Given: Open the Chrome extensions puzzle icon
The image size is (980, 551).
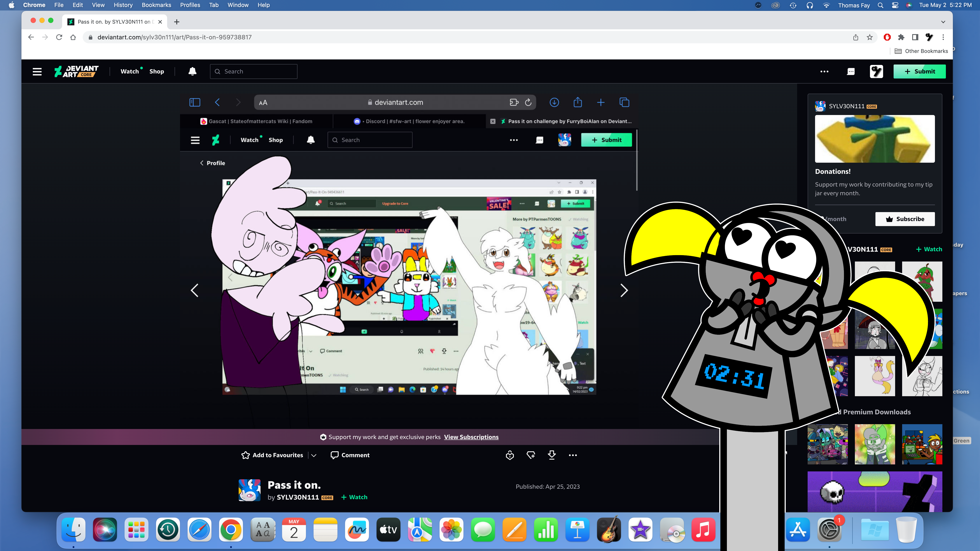Looking at the screenshot, I should (x=901, y=37).
